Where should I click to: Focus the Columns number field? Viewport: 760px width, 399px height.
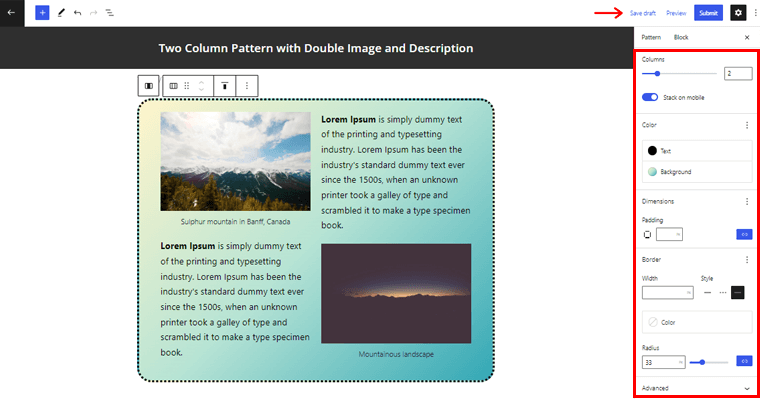[x=738, y=73]
